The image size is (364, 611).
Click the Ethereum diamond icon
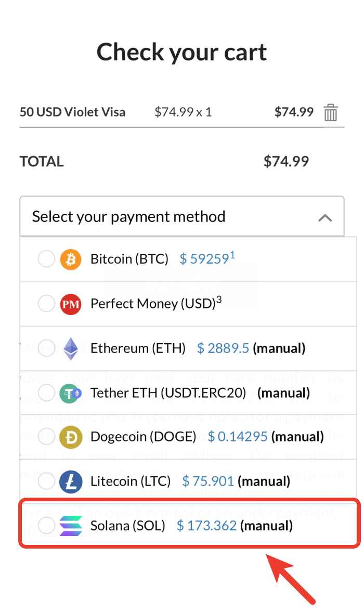[71, 348]
